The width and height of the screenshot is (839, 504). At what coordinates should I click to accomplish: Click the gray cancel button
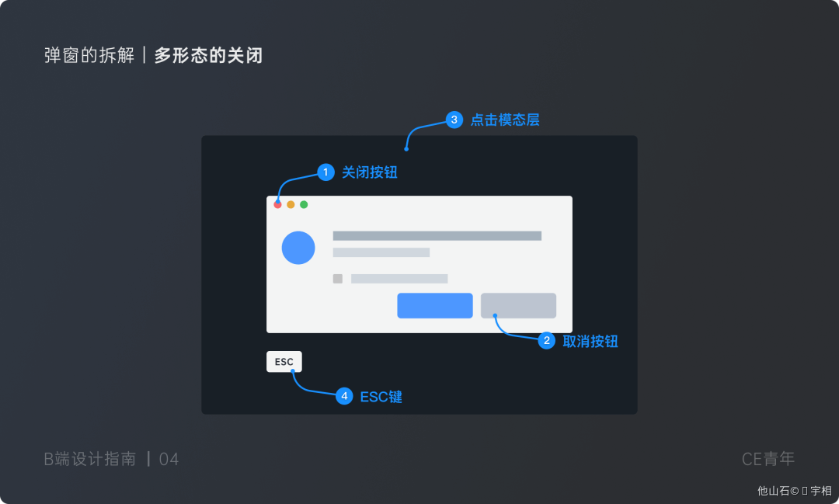click(518, 305)
